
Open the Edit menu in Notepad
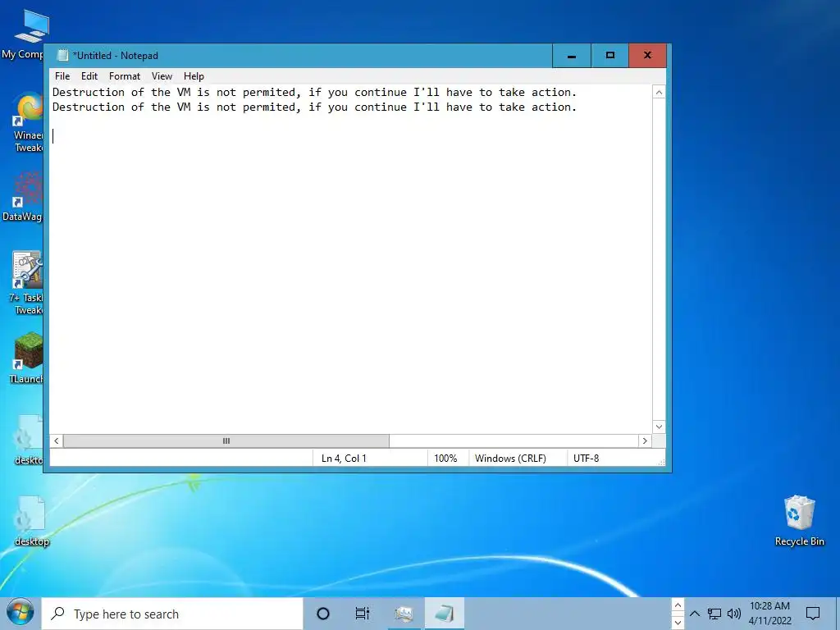click(89, 76)
